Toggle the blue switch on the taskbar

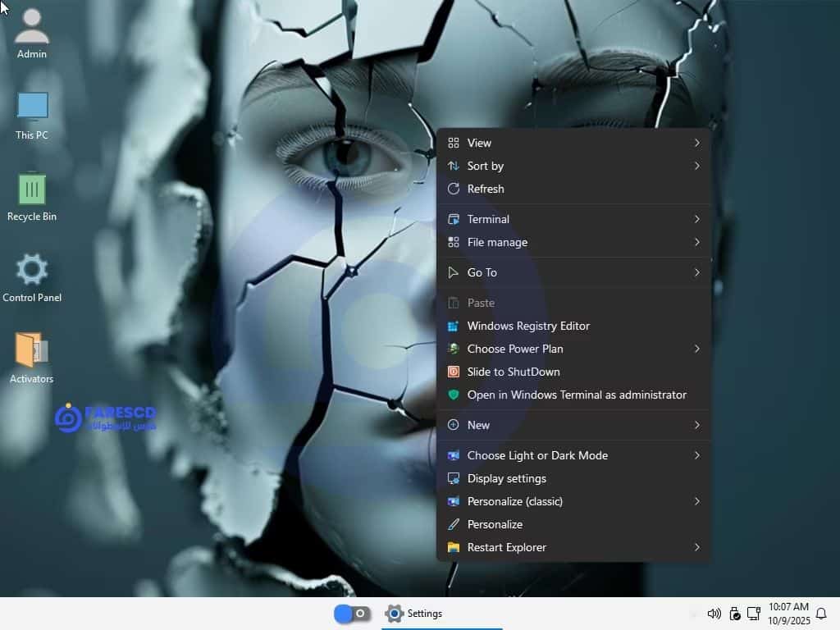[x=353, y=614]
